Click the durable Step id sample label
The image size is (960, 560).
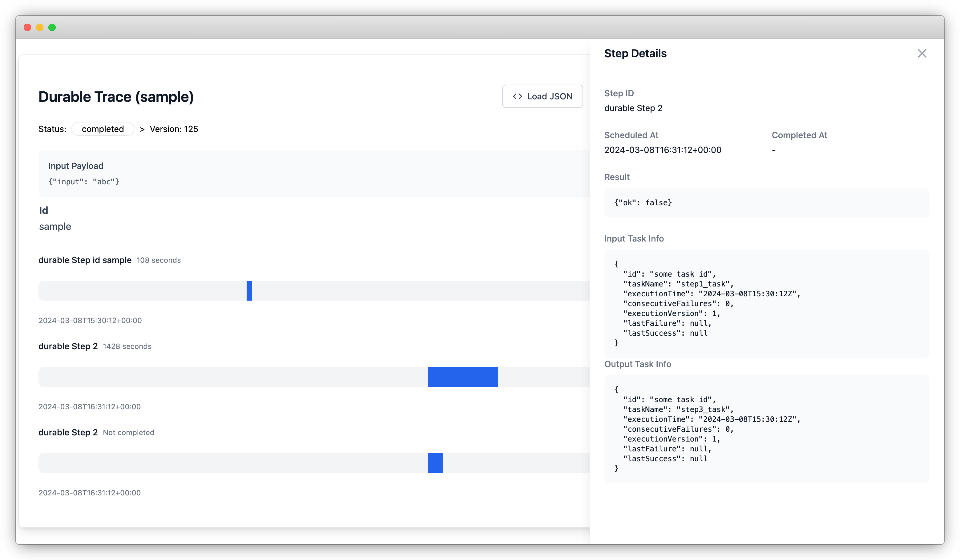point(85,260)
